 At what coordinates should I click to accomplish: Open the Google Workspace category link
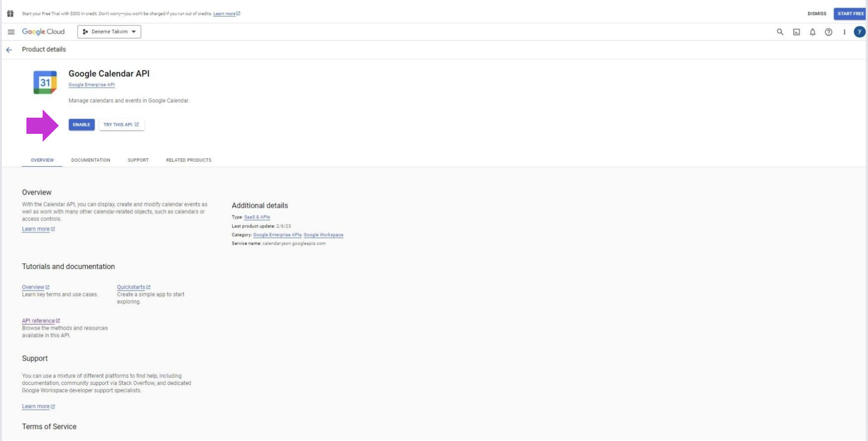coord(324,235)
